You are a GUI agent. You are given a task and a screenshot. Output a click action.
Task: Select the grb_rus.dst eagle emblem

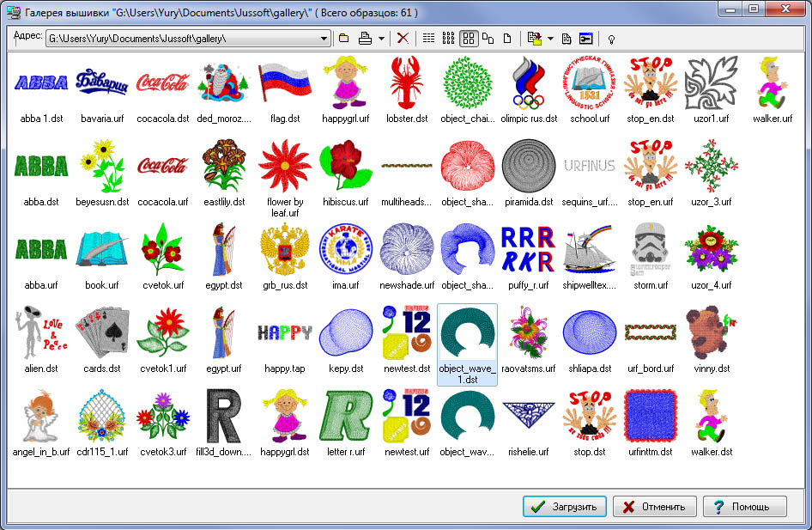285,250
